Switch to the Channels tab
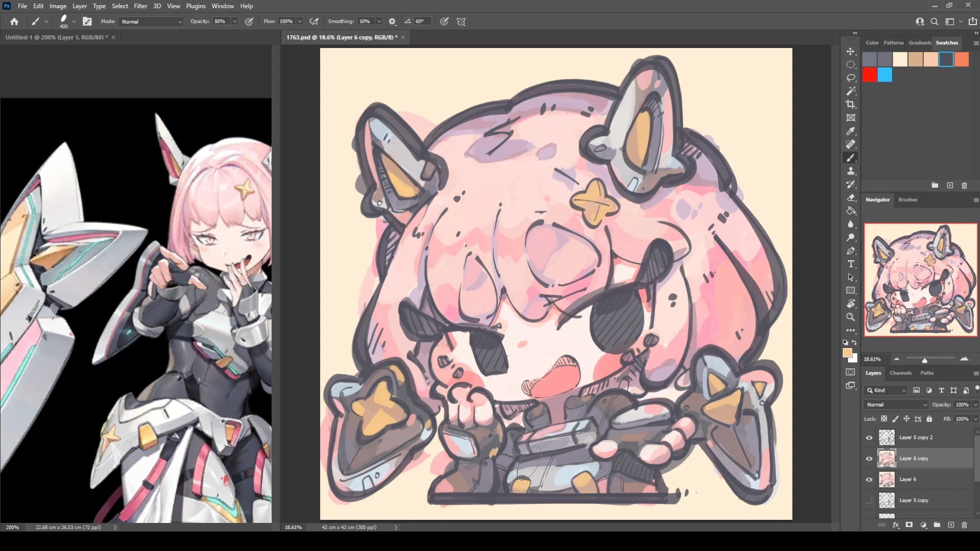The image size is (980, 551). coord(900,373)
